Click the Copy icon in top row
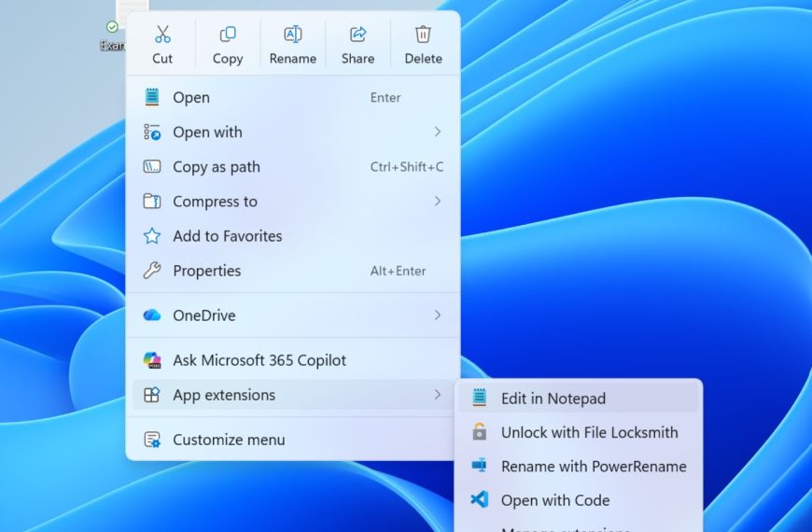 [x=228, y=35]
